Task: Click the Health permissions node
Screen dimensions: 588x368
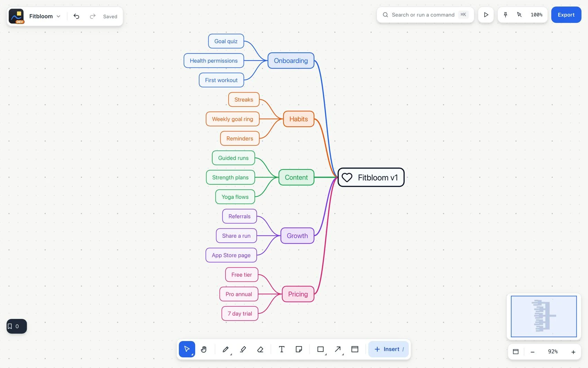Action: click(214, 61)
